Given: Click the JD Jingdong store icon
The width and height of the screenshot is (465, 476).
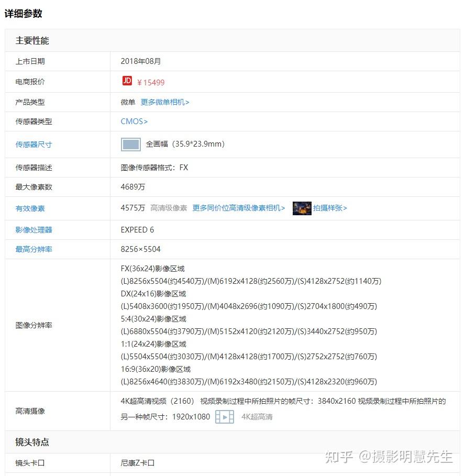Looking at the screenshot, I should 128,82.
